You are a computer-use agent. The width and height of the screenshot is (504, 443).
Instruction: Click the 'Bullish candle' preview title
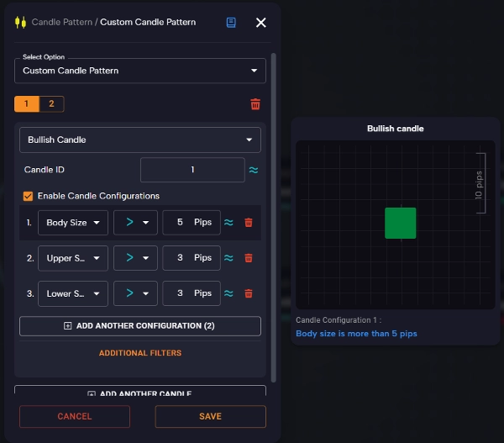[396, 129]
